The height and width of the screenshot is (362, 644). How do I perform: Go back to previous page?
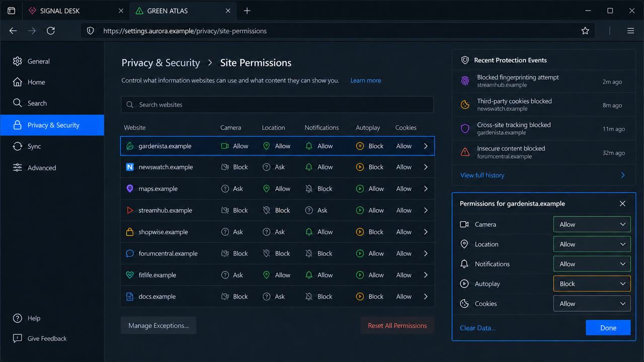13,31
